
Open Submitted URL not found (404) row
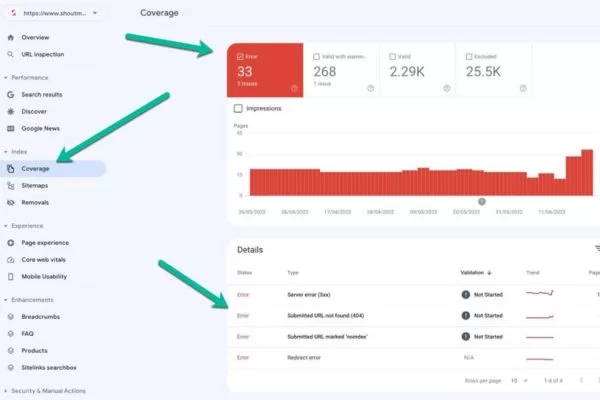(x=414, y=315)
